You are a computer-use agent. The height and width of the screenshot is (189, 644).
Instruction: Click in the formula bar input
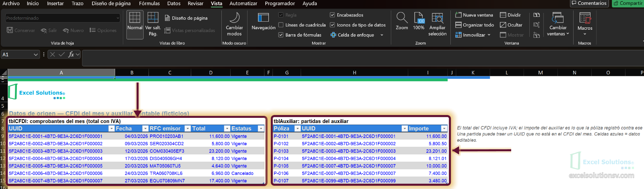click(362, 58)
